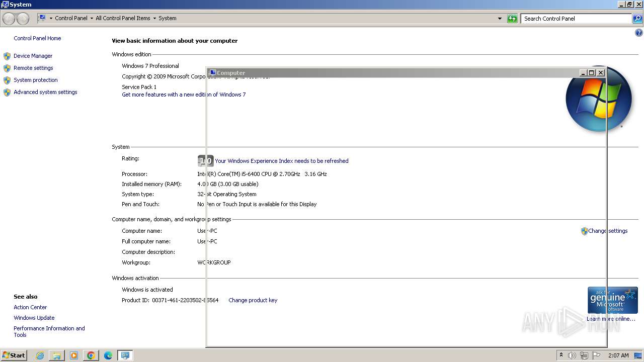The image size is (644, 362).
Task: Click shield icon beside Advanced system settings
Action: click(7, 92)
